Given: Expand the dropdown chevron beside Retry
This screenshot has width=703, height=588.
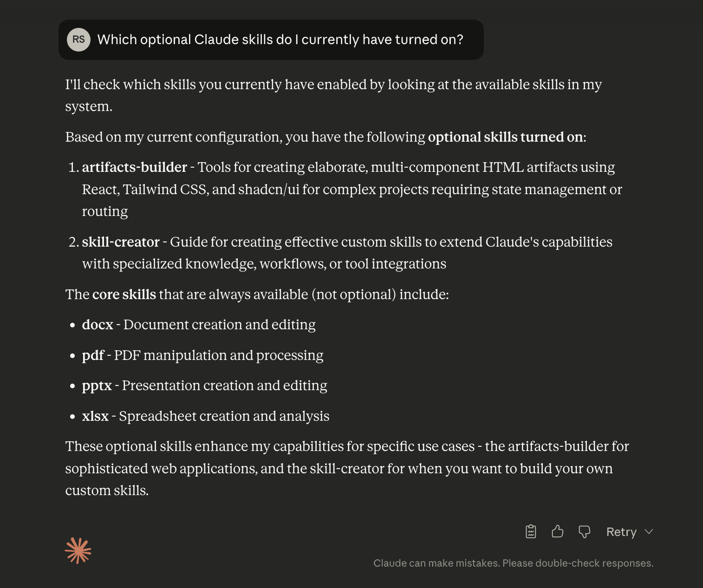Looking at the screenshot, I should pyautogui.click(x=649, y=532).
